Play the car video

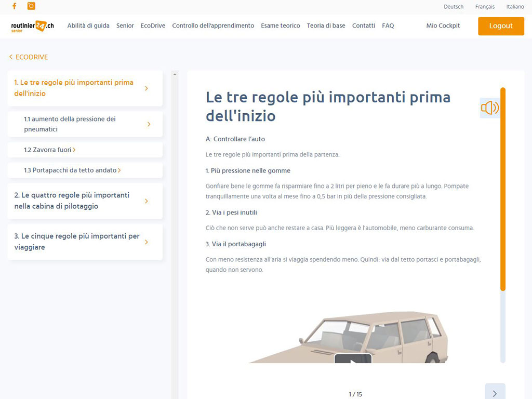353,360
